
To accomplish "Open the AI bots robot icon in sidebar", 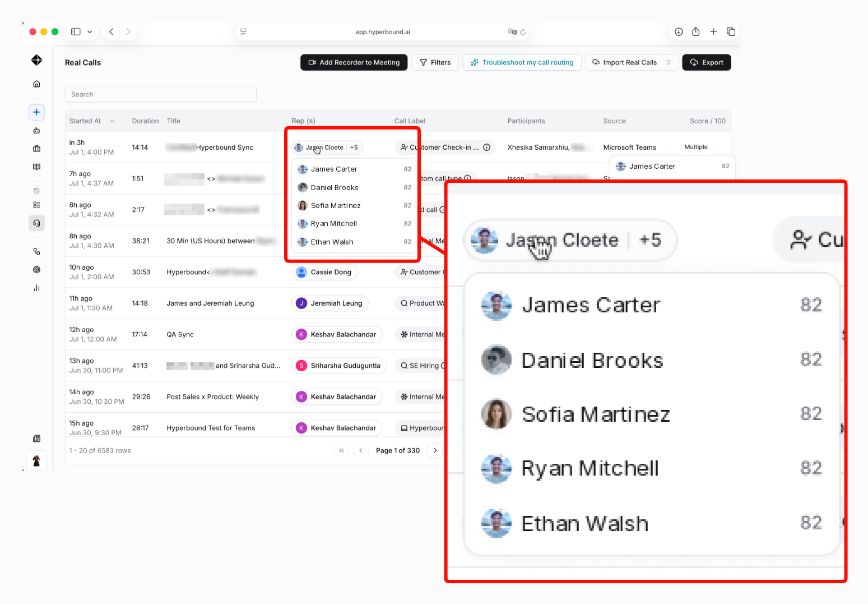I will click(36, 131).
